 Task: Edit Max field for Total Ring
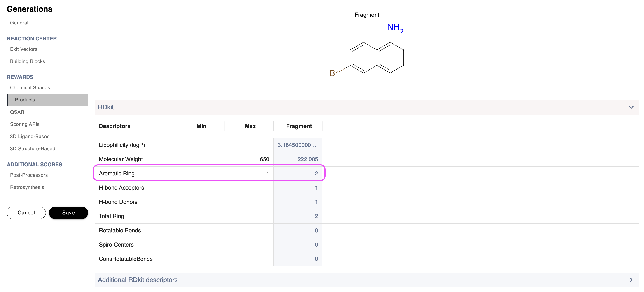[249, 217]
